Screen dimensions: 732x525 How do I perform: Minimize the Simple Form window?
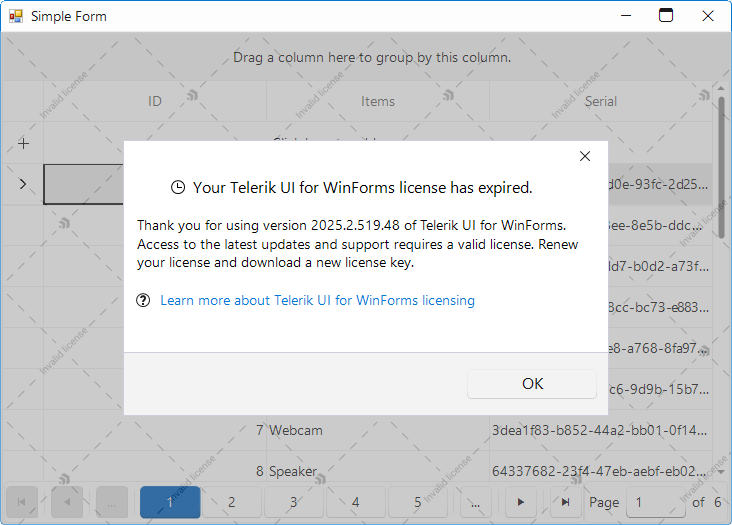(x=626, y=16)
